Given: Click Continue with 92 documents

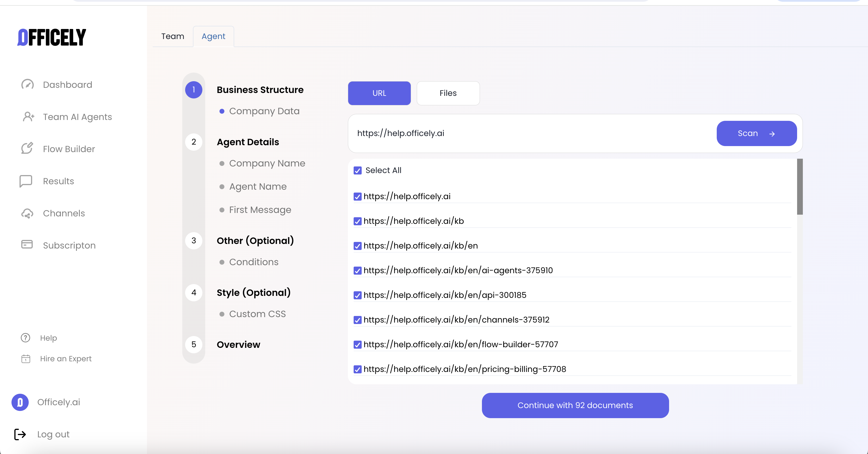Looking at the screenshot, I should (575, 405).
